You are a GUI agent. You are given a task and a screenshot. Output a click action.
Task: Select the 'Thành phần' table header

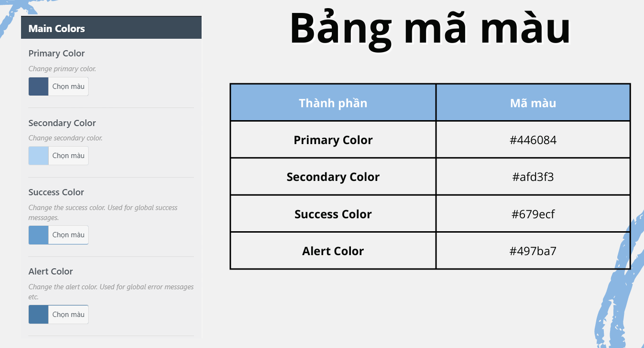tap(333, 103)
